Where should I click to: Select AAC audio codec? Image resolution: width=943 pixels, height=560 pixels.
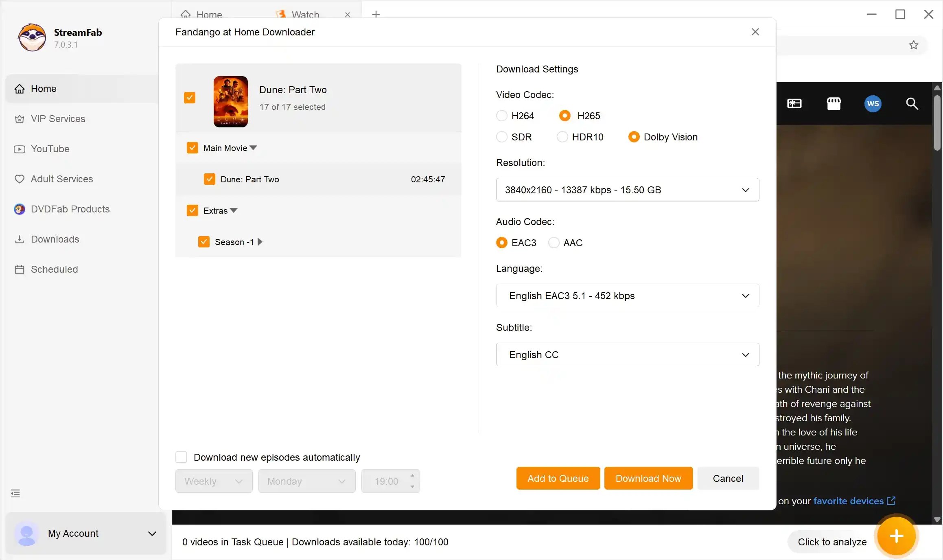pos(554,243)
